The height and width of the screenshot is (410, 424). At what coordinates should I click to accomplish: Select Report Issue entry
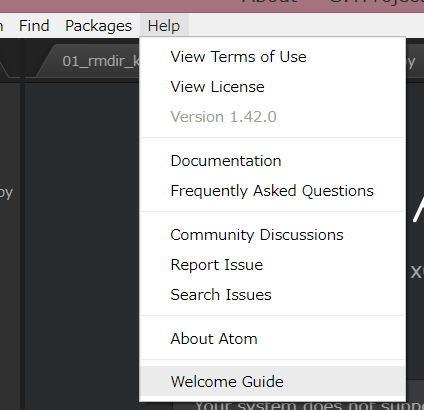(272, 265)
